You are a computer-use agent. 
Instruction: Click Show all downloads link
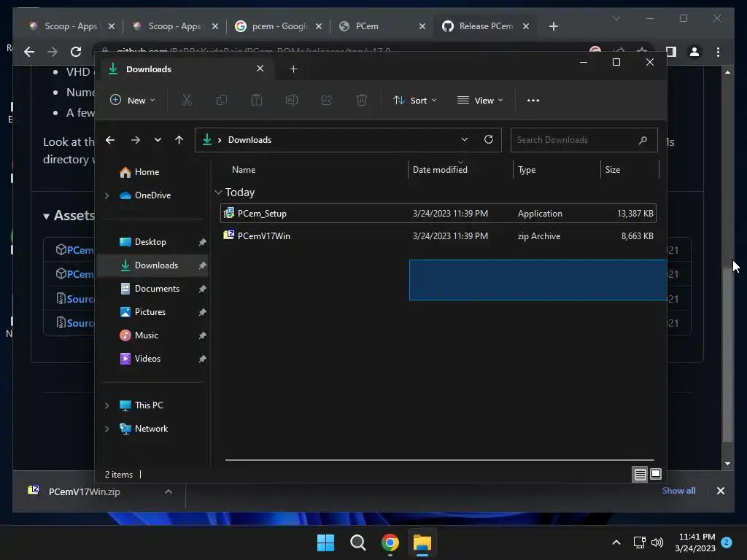[x=678, y=491]
